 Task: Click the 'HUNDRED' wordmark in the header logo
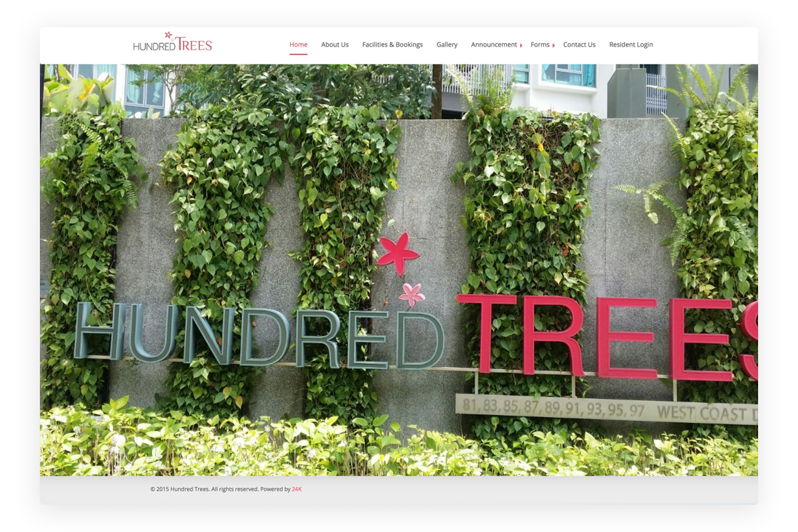(x=154, y=46)
